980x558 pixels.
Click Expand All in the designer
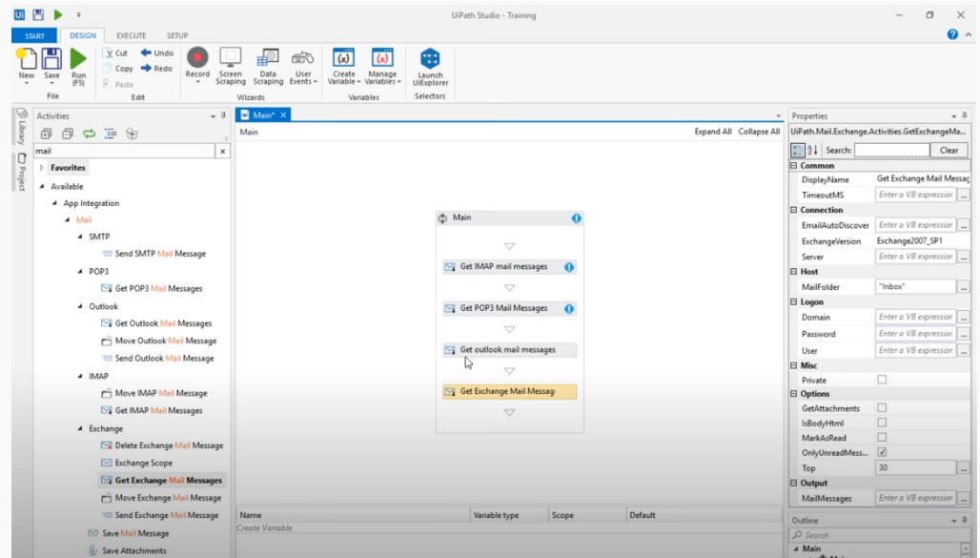point(712,132)
